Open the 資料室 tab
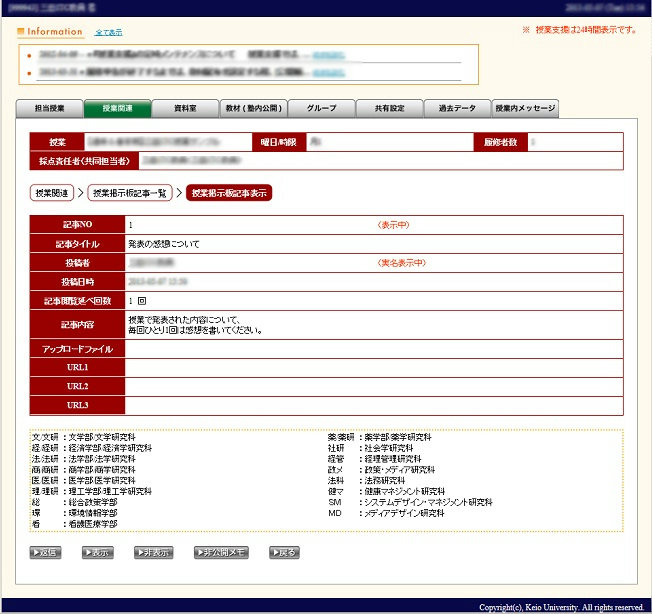The width and height of the screenshot is (652, 614). tap(185, 109)
